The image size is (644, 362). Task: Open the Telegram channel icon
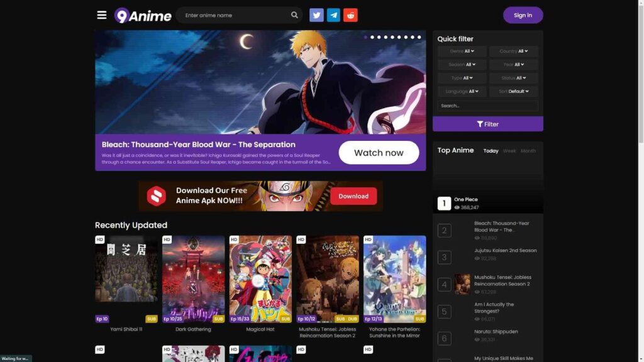click(333, 14)
